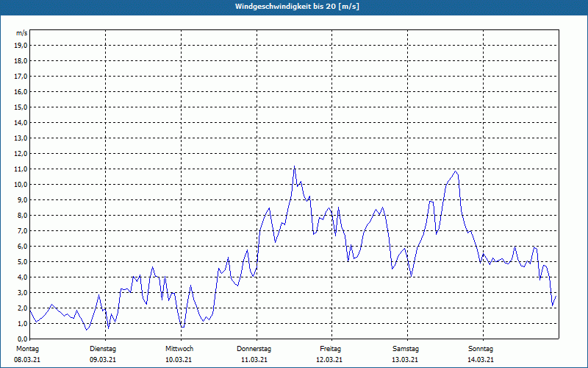This screenshot has height=368, width=588.
Task: Click the 15,0 value on the y-axis
Action: [x=21, y=107]
